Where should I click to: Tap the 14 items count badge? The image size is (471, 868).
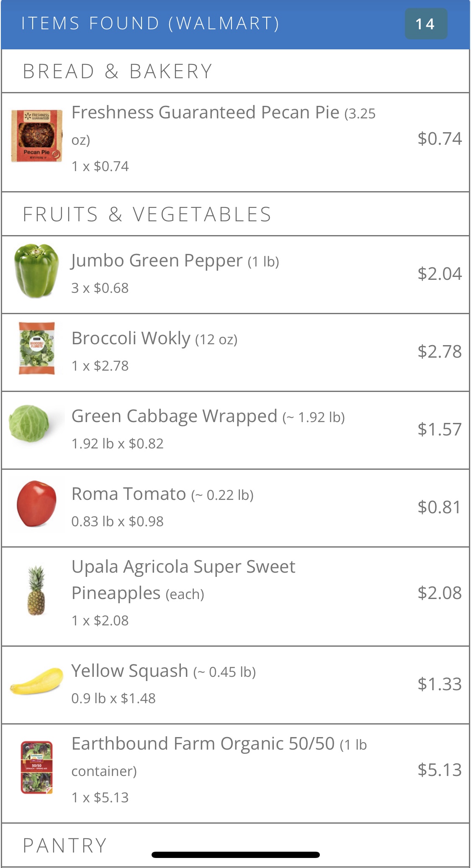[425, 24]
